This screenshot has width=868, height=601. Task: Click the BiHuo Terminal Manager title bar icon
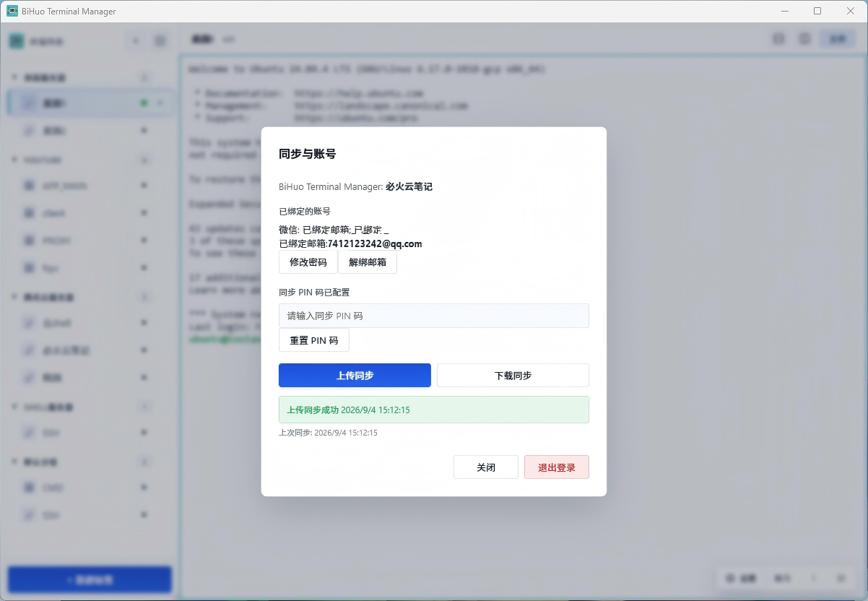(12, 11)
